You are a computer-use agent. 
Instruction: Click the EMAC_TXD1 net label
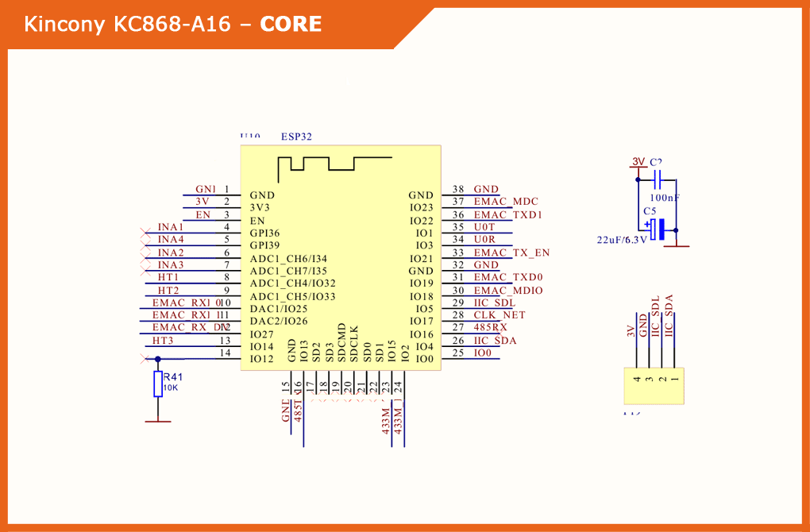point(507,214)
